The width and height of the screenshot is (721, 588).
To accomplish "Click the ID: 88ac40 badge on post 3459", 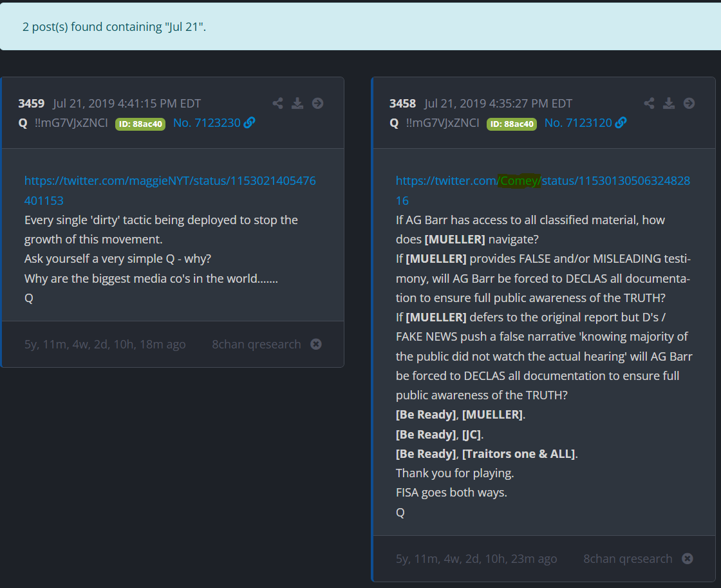I will [x=140, y=124].
